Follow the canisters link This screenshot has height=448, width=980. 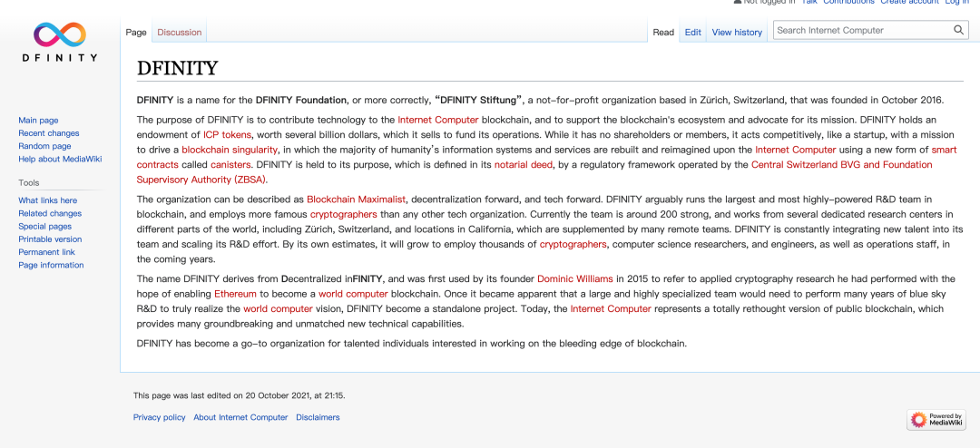230,165
